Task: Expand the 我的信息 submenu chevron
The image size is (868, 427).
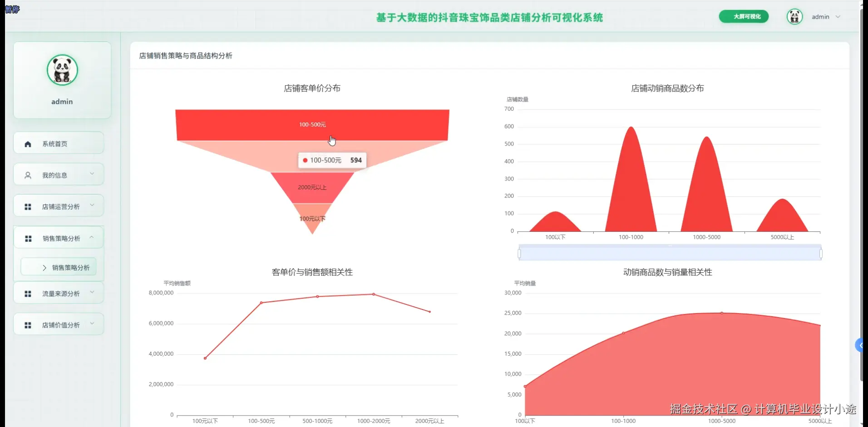Action: [x=93, y=174]
